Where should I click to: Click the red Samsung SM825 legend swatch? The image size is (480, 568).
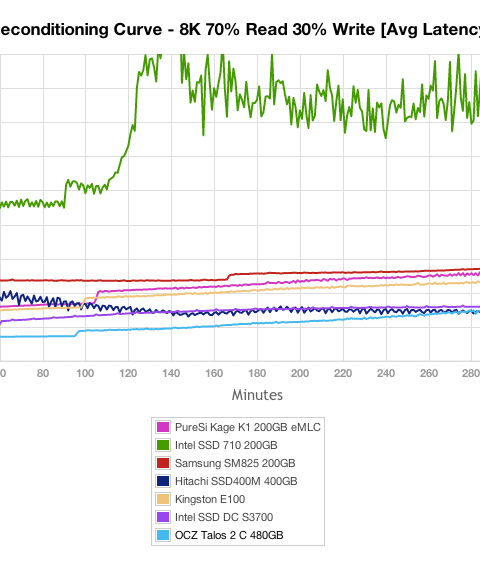coord(163,463)
